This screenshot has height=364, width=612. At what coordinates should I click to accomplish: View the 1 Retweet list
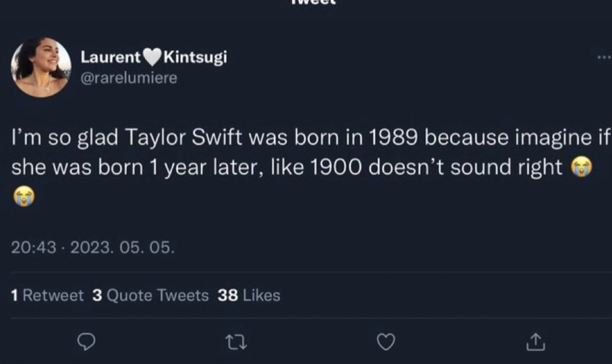[47, 296]
